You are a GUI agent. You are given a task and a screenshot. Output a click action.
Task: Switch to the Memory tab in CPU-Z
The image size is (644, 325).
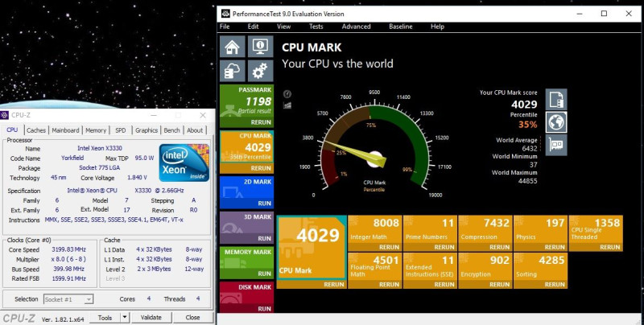[96, 130]
